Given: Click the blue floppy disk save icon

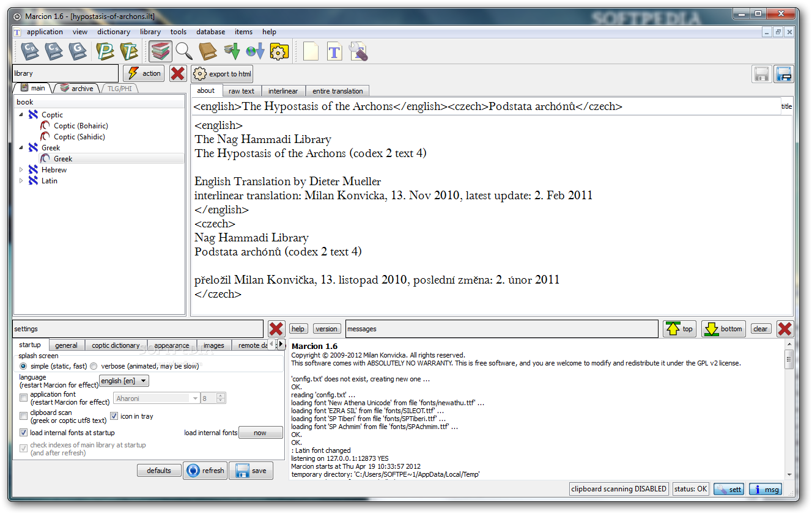Looking at the screenshot, I should (784, 74).
